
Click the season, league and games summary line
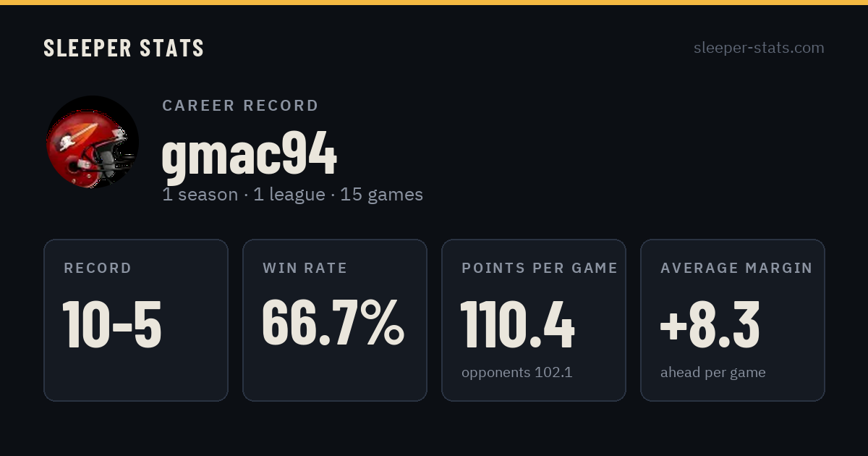pyautogui.click(x=292, y=195)
